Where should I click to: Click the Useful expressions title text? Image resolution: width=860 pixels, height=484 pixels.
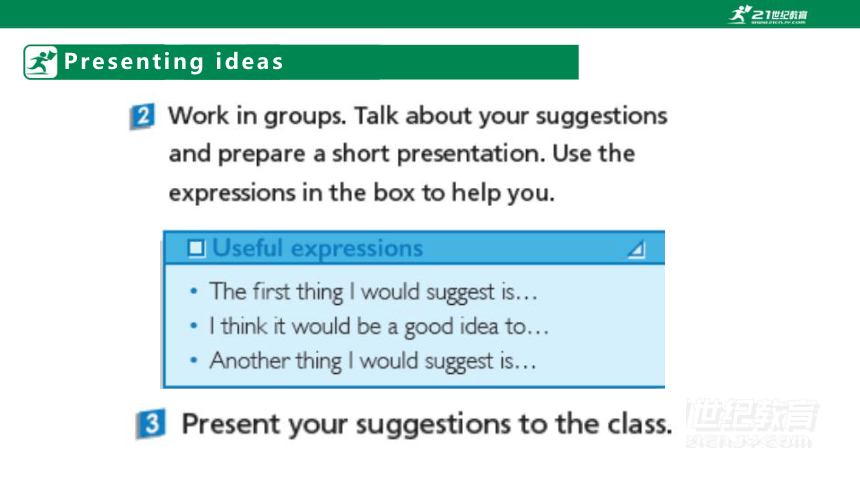pos(318,249)
